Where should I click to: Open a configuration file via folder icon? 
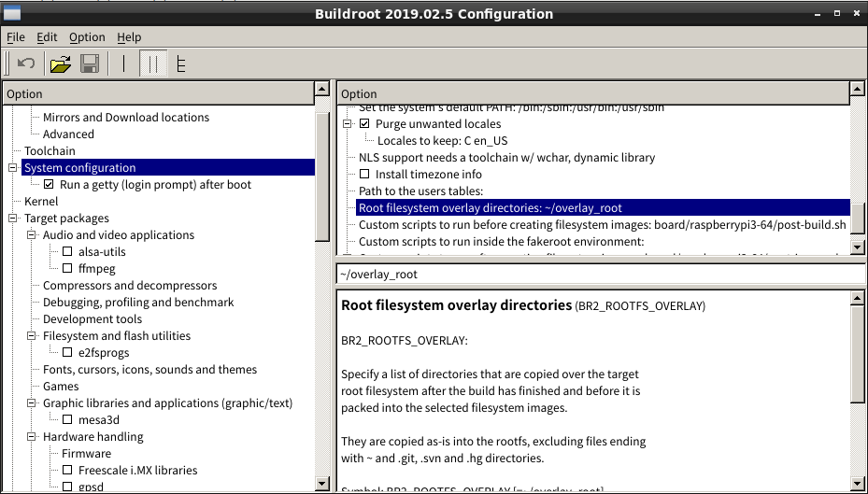[x=61, y=64]
